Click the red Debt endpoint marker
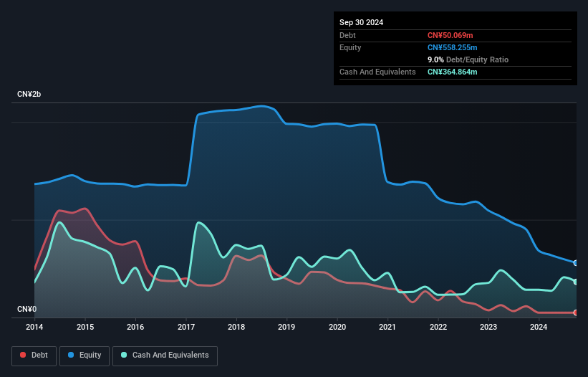 click(576, 312)
